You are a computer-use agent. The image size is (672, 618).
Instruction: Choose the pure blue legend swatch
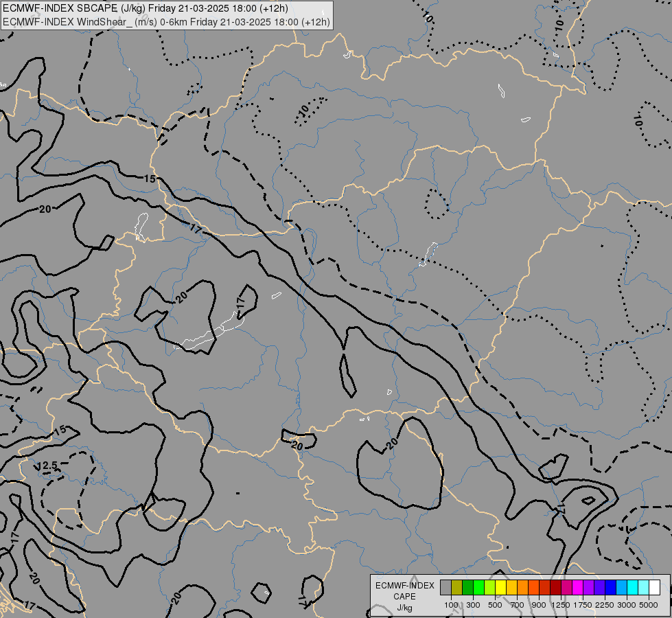611,587
